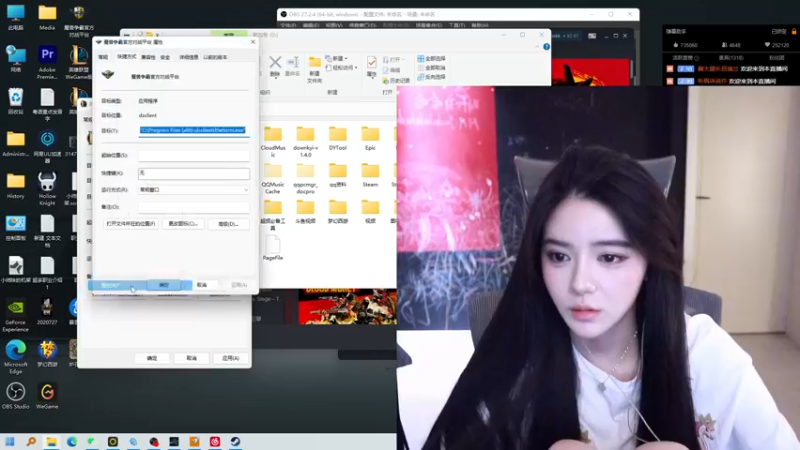Launch the WeGame desktop shortcut
Screen dimensions: 800x450
tap(47, 396)
